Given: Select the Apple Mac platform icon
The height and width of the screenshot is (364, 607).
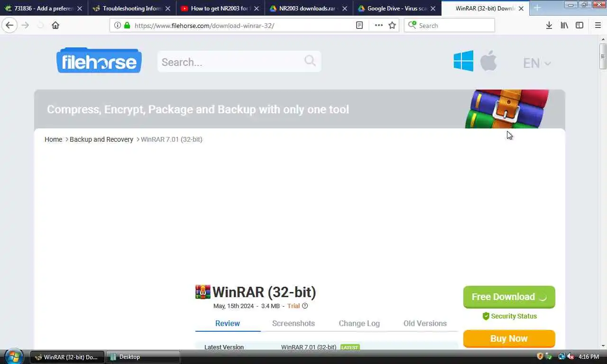Looking at the screenshot, I should click(488, 61).
